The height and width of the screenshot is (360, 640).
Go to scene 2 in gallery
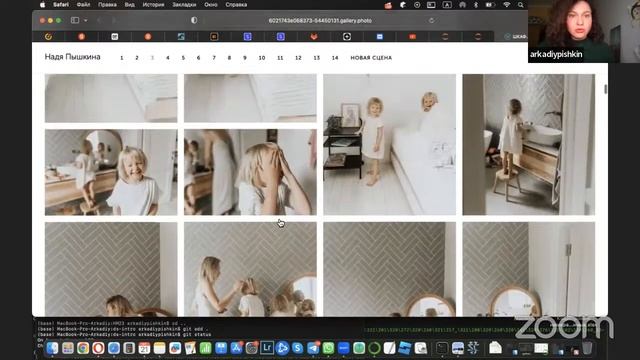coord(137,58)
